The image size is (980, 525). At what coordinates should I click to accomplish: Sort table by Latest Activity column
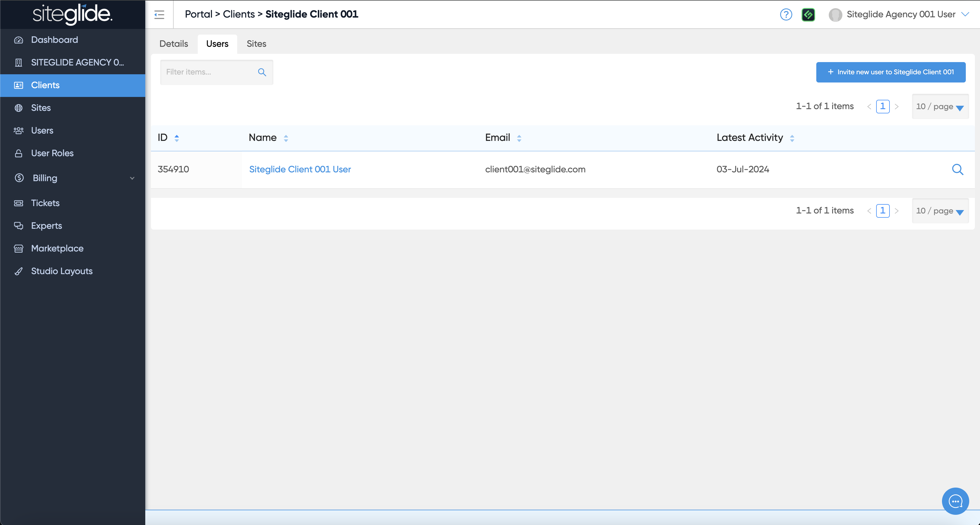(792, 138)
